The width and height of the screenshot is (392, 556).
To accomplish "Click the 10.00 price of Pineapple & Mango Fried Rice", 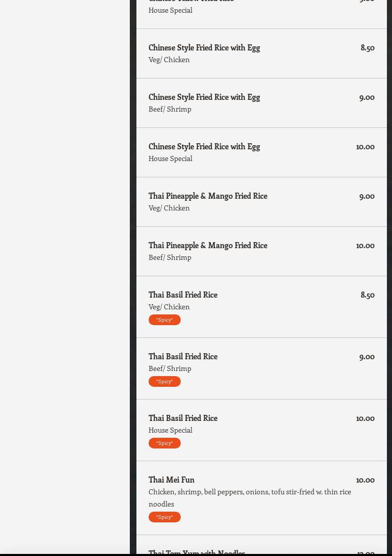I will pos(365,245).
